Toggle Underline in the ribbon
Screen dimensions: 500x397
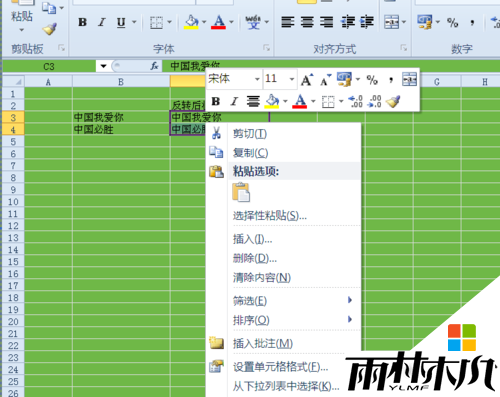coord(121,22)
